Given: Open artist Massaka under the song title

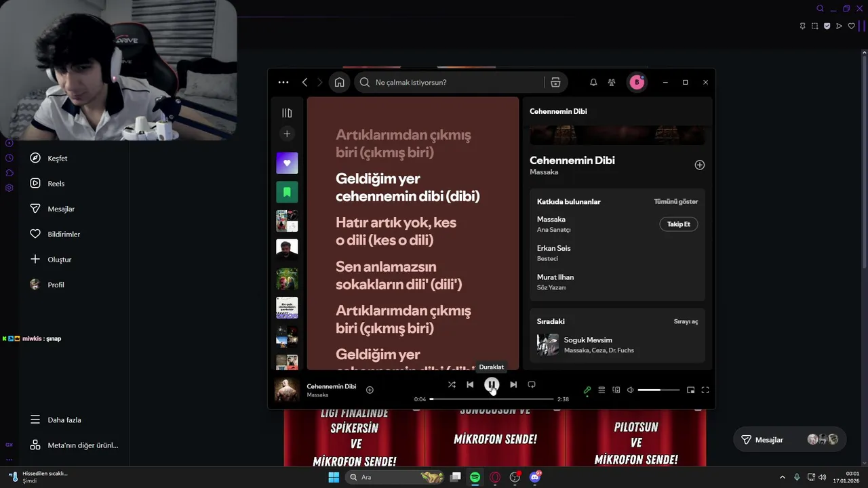Looking at the screenshot, I should point(544,172).
